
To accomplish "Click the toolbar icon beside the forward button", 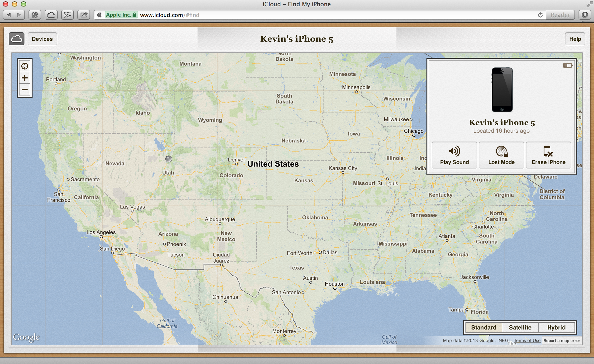I will [x=35, y=15].
